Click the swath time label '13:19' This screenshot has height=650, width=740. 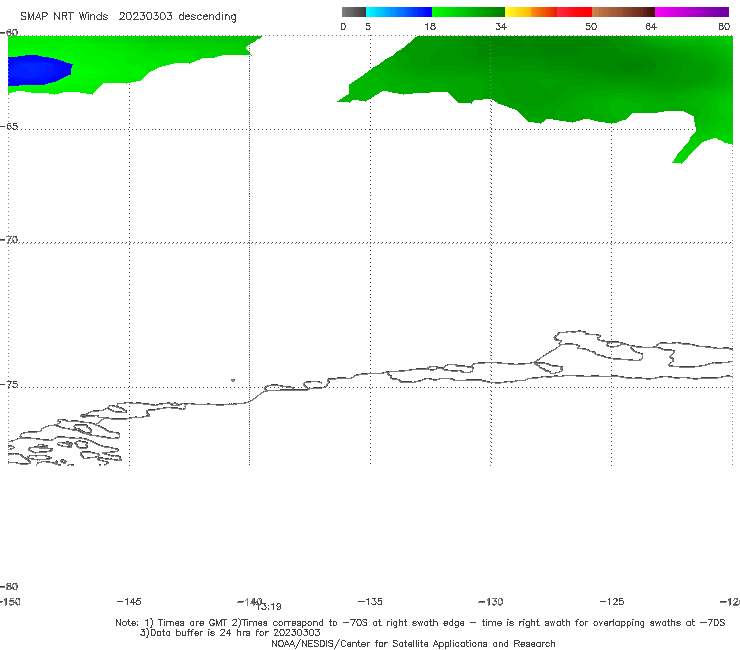coord(270,607)
